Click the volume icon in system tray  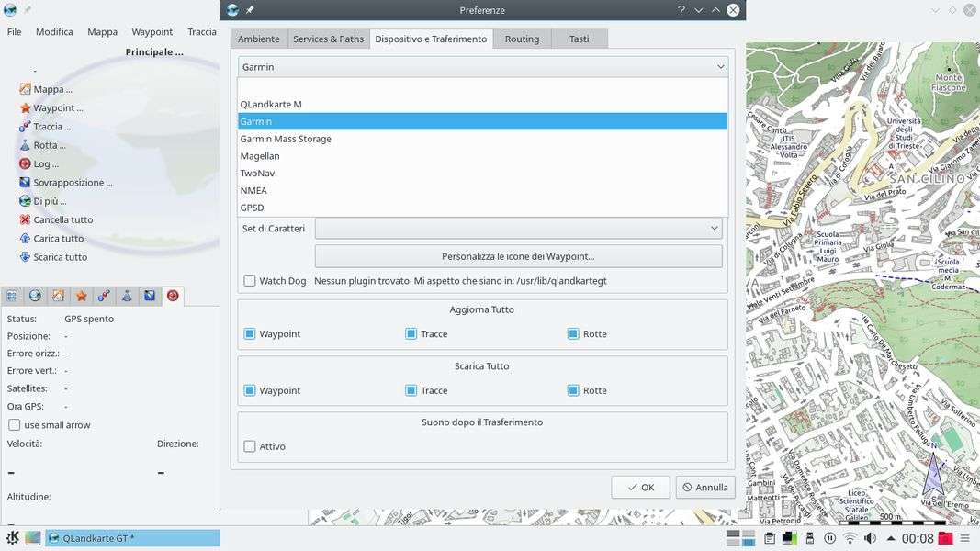pos(870,538)
